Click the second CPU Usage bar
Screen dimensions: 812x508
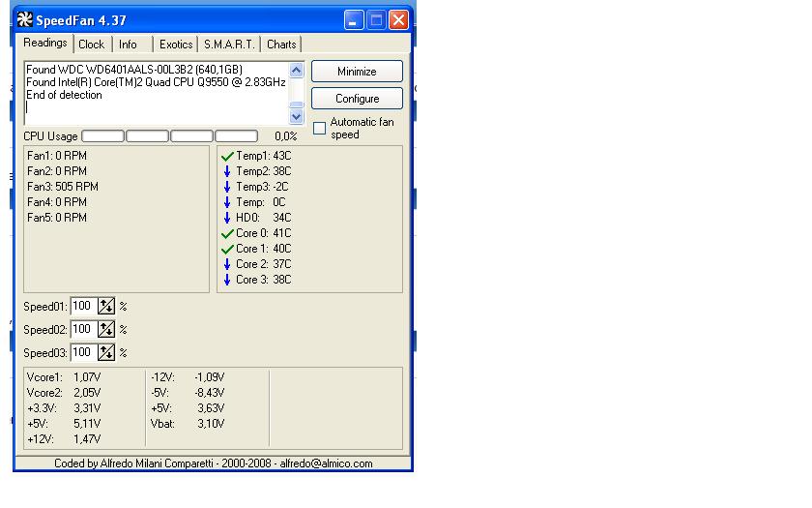click(148, 136)
